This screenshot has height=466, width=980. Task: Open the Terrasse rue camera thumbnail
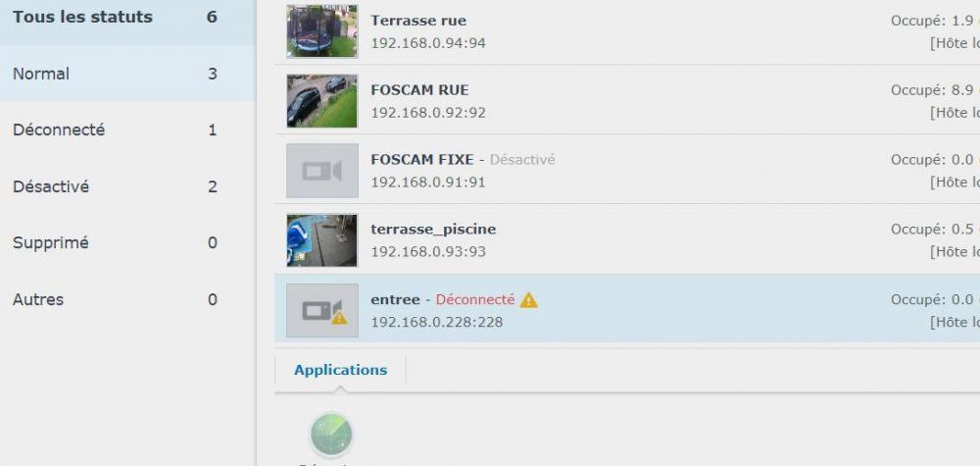(x=322, y=31)
